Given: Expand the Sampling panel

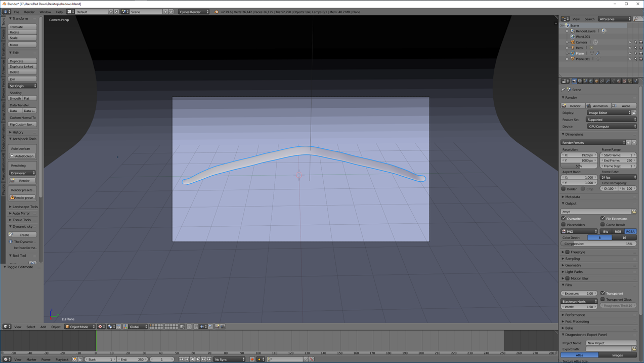Looking at the screenshot, I should point(573,259).
